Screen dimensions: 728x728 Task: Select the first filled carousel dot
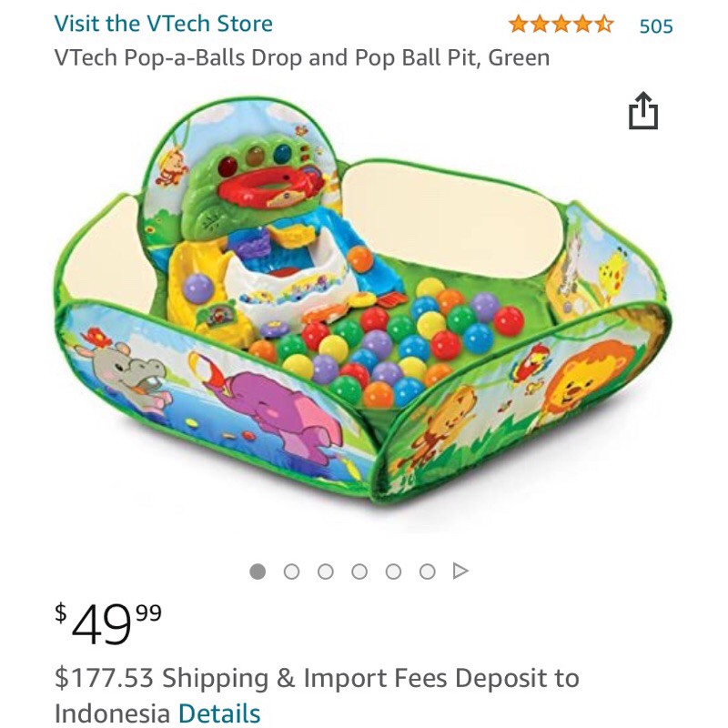(258, 571)
